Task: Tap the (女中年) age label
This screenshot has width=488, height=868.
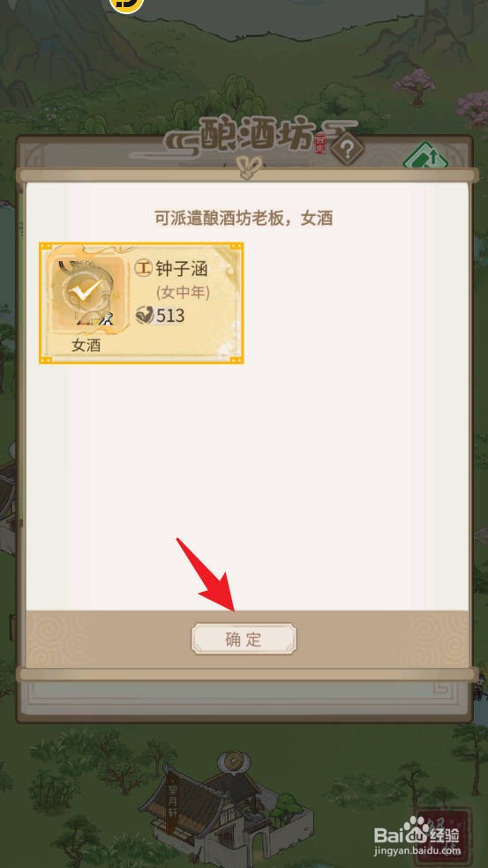Action: [183, 292]
